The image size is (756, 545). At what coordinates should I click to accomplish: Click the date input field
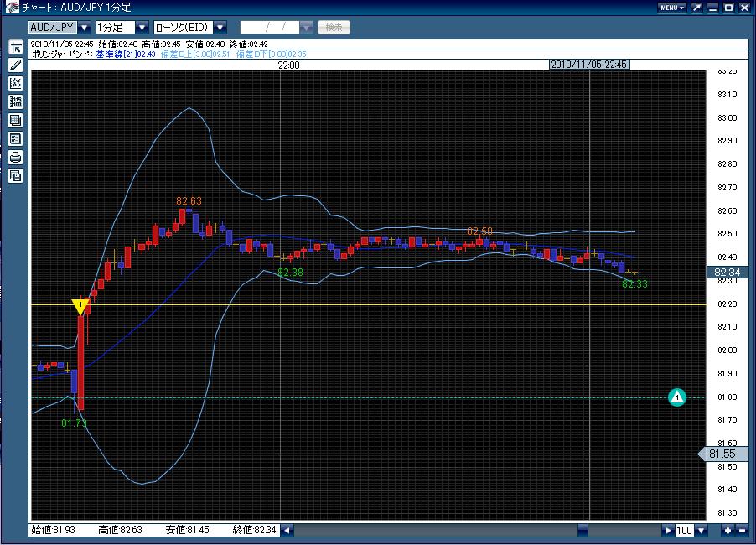[270, 28]
